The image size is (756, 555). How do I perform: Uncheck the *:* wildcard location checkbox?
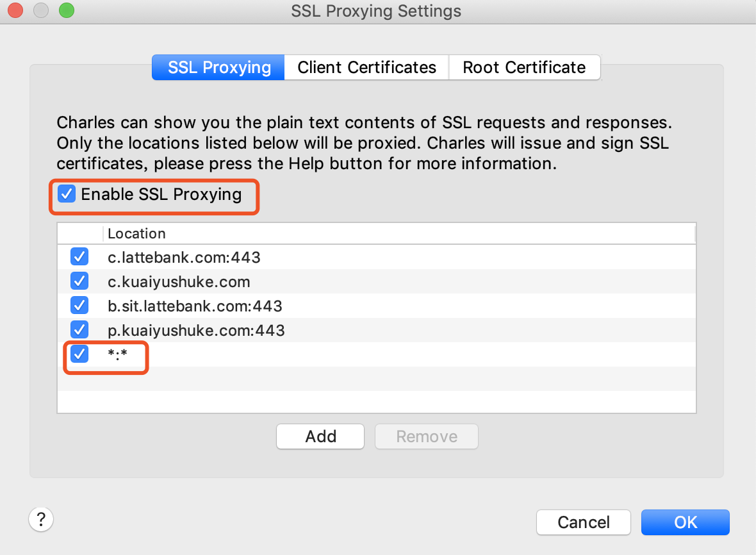[79, 353]
